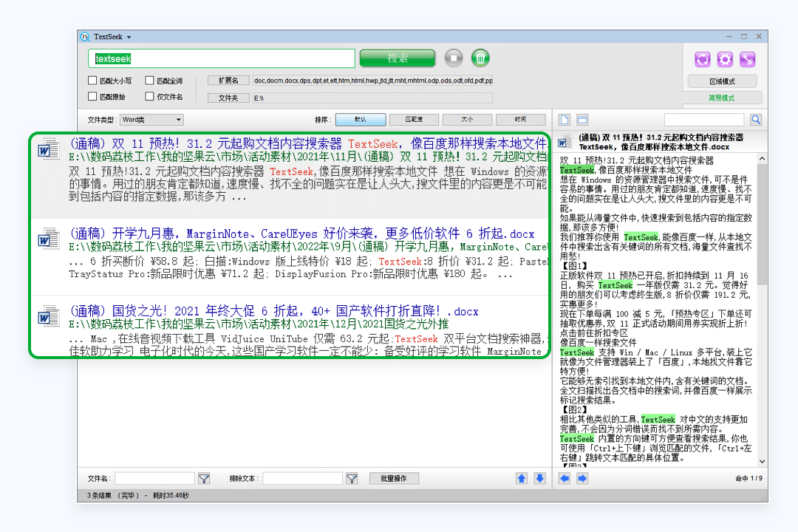Screen dimensions: 798x532
Task: Click the blue down arrow below results
Action: tap(540, 479)
